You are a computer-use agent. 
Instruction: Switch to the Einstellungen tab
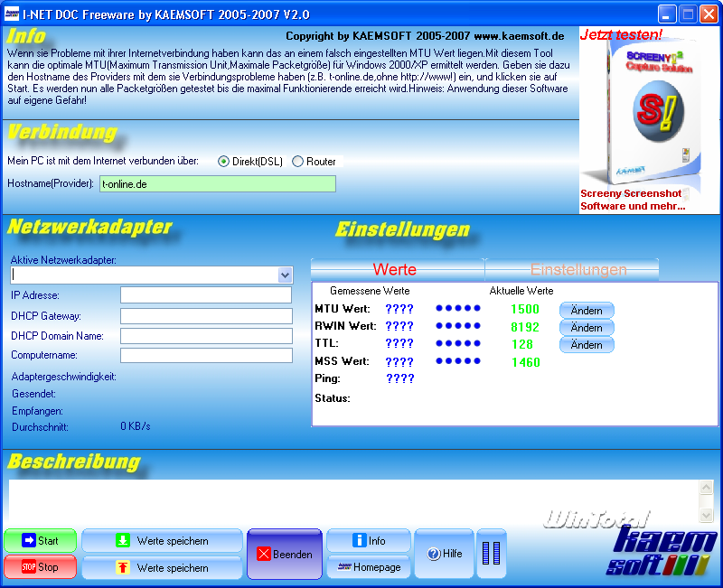click(x=572, y=269)
